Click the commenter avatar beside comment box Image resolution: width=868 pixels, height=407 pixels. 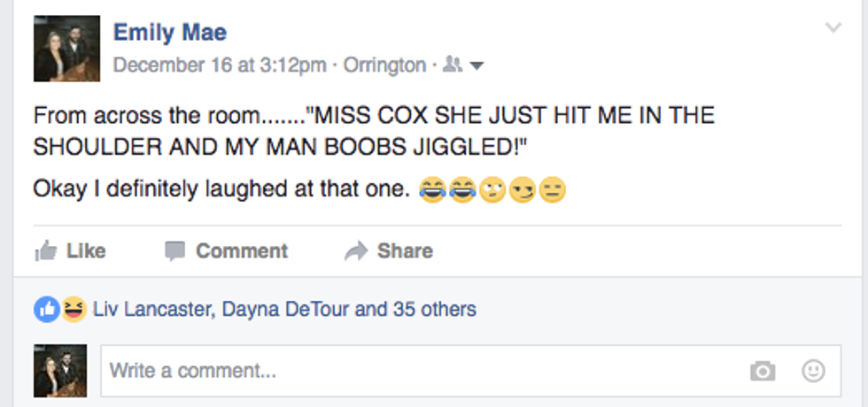[x=60, y=371]
